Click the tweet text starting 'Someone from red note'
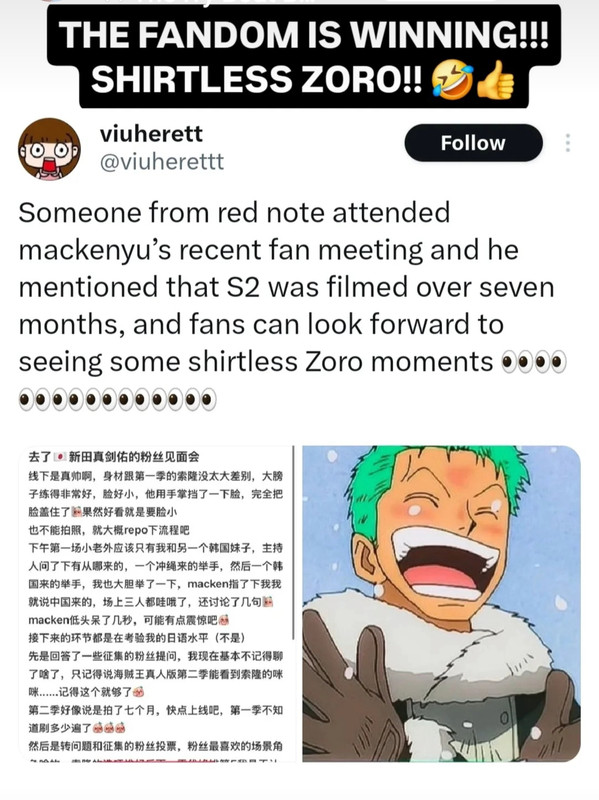 coord(287,287)
